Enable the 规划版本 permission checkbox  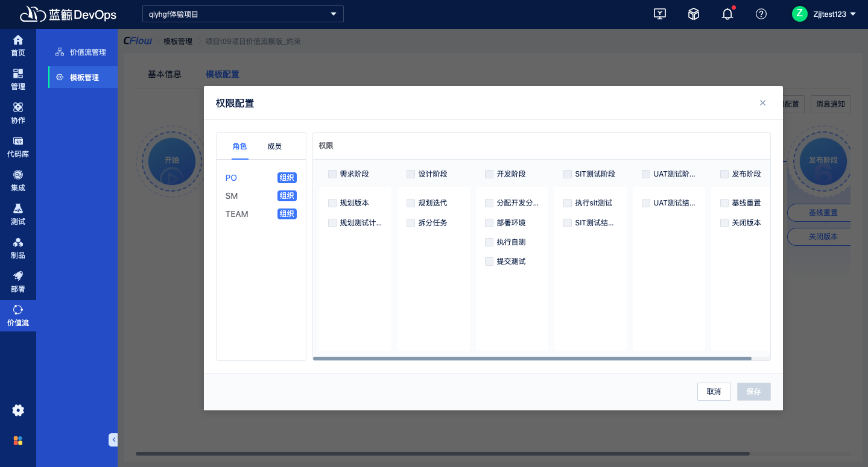tap(332, 203)
